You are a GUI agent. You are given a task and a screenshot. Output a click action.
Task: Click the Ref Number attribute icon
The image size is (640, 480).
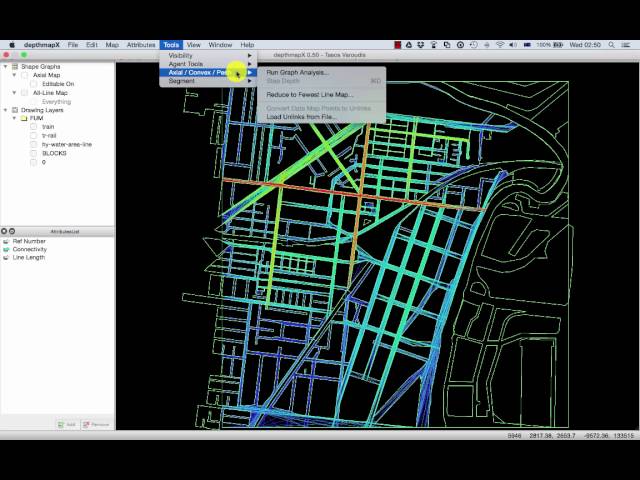pos(6,241)
